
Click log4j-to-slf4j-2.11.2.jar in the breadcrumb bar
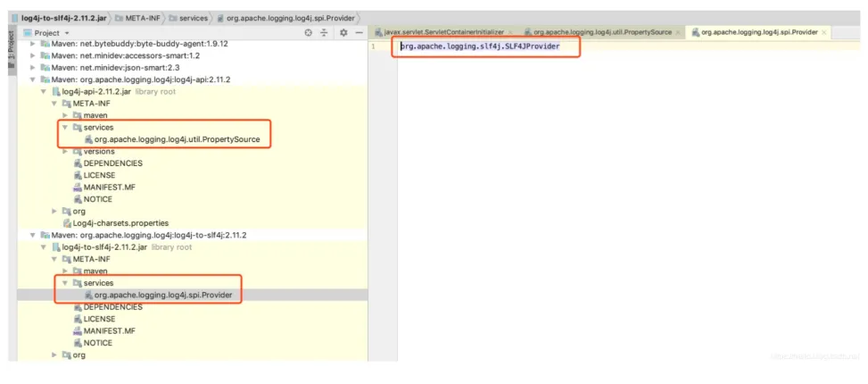coord(63,18)
